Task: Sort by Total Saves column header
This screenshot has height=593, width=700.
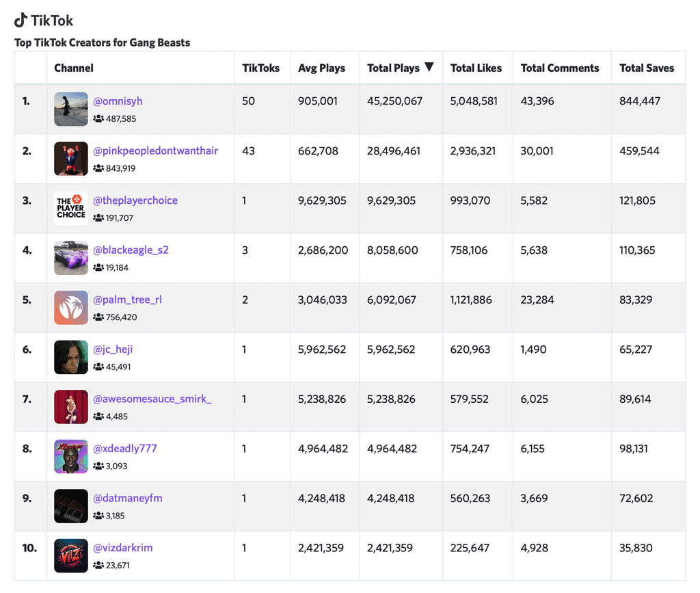Action: point(646,68)
